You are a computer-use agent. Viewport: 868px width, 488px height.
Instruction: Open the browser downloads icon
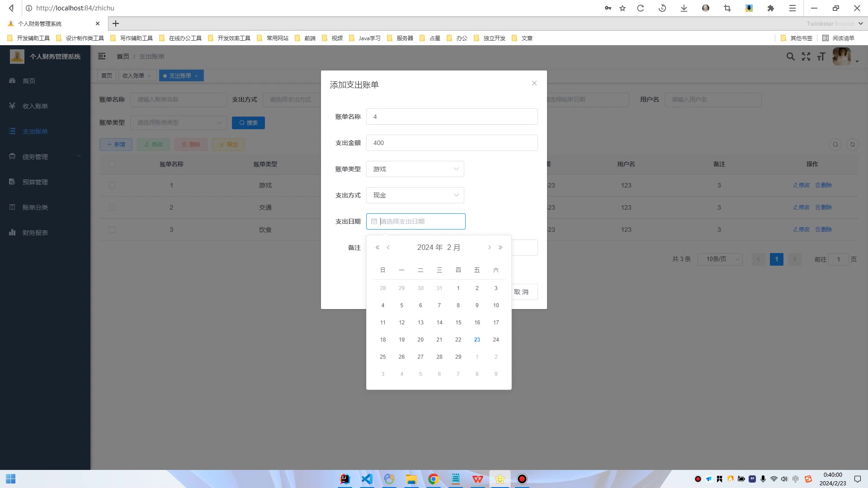tap(684, 8)
